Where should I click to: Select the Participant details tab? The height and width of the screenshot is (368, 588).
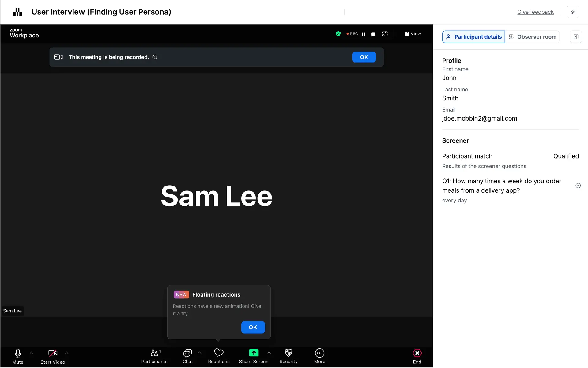tap(473, 37)
